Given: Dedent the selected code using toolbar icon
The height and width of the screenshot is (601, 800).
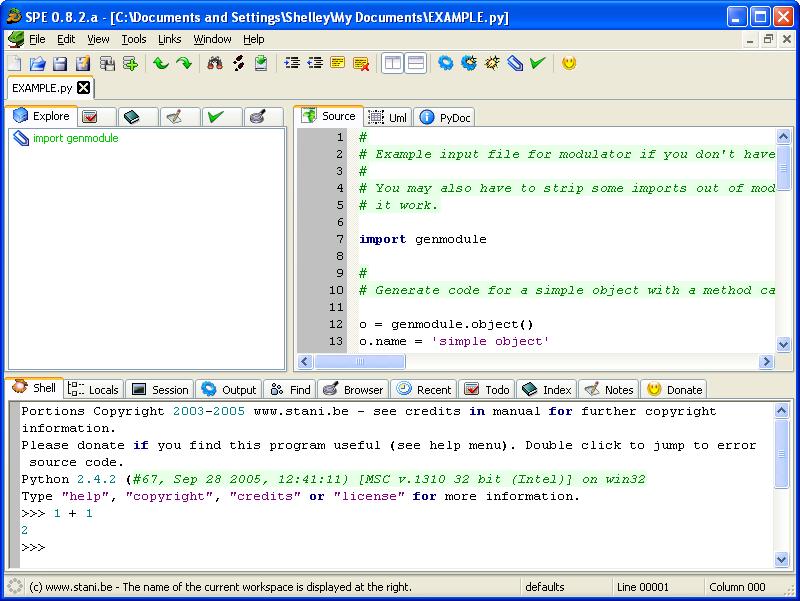Looking at the screenshot, I should click(315, 63).
